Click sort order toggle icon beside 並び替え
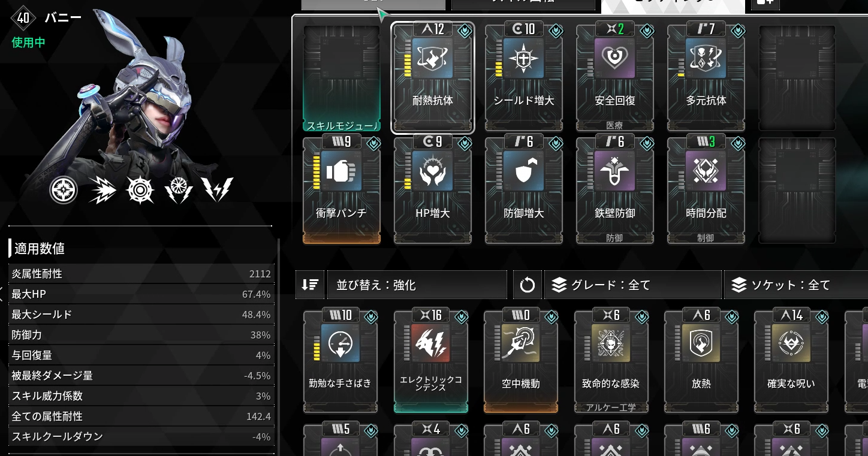Viewport: 868px width, 456px height. 310,285
